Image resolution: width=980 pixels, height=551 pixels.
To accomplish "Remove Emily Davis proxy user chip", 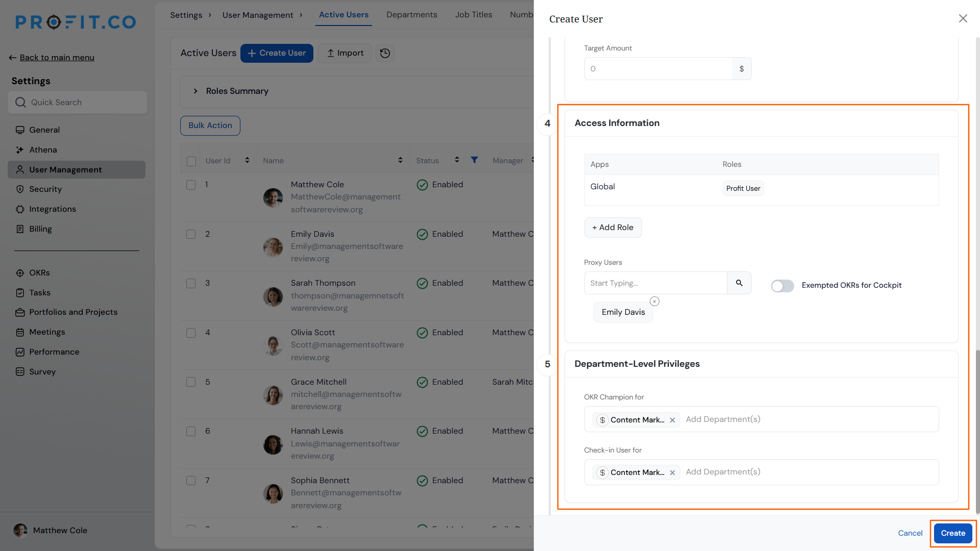I will click(x=654, y=302).
